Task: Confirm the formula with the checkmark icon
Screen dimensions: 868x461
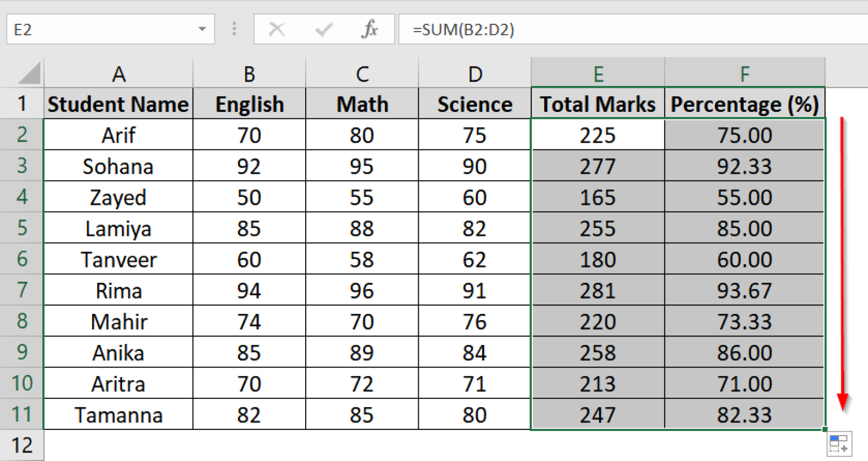Action: pos(323,29)
